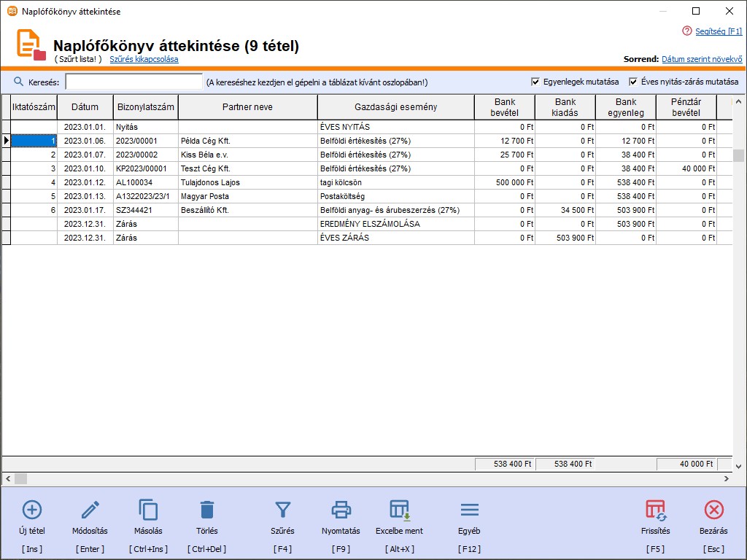Open Segítség help link

[717, 31]
